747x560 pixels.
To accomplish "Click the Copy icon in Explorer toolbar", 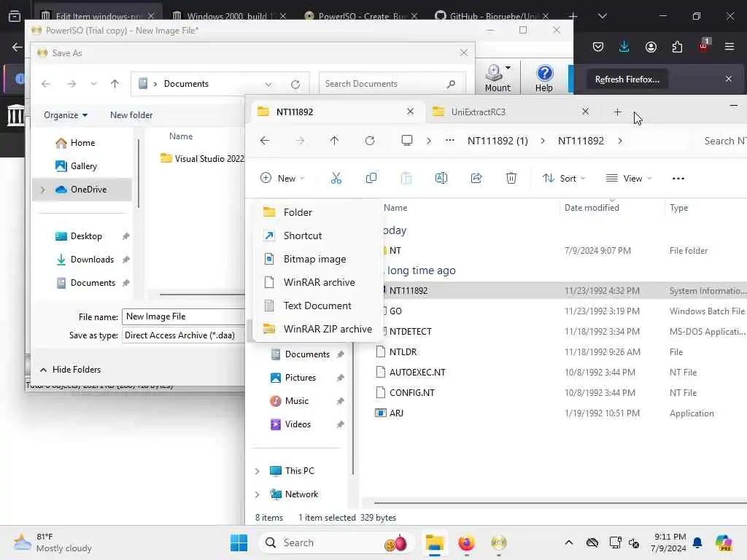I will 371,178.
